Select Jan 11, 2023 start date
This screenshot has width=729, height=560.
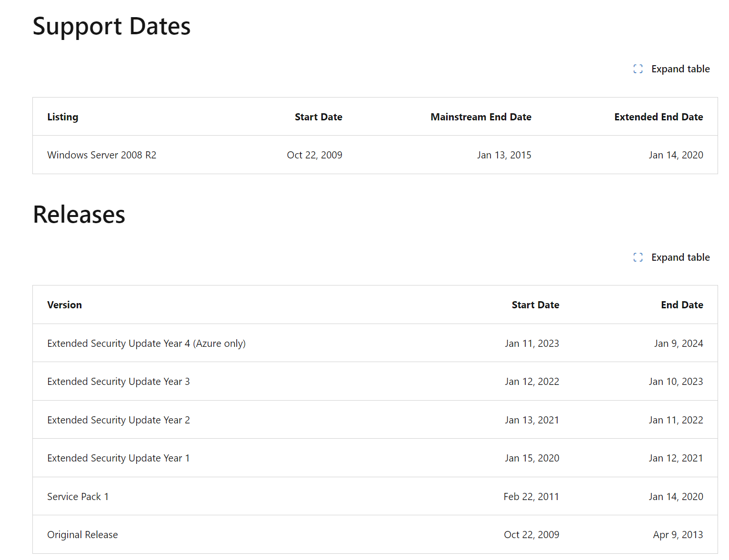(532, 344)
